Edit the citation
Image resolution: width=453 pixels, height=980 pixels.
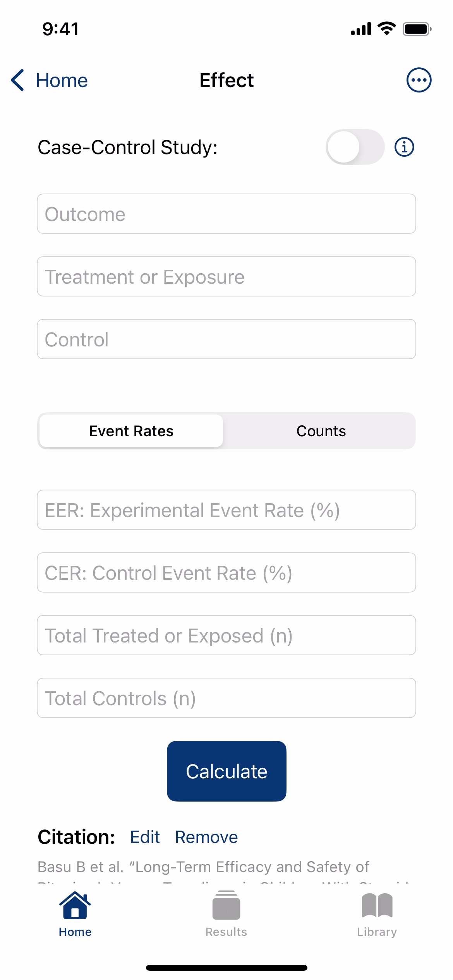(145, 837)
